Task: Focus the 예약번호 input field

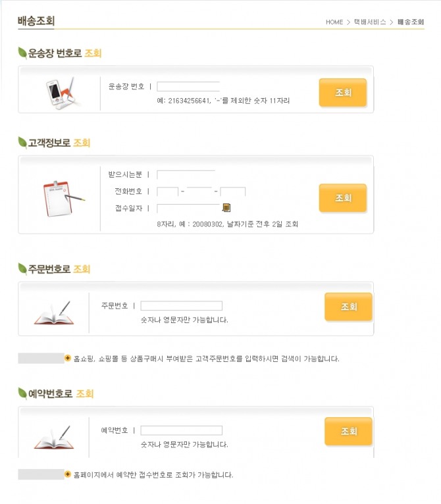Action: [x=182, y=430]
